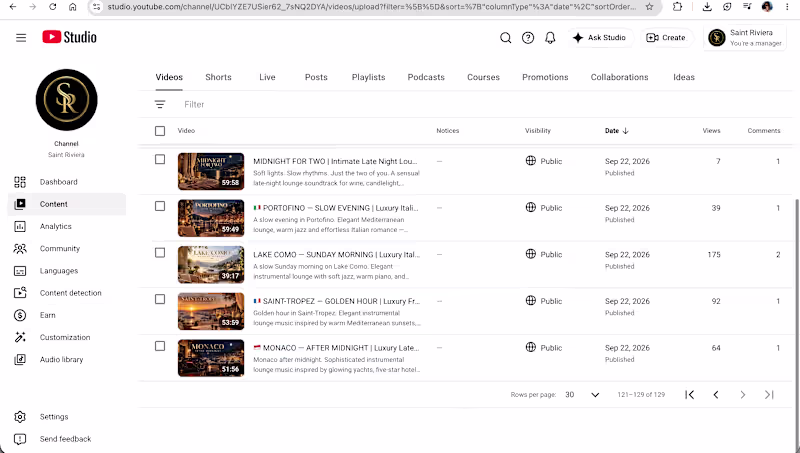Open visibility dropdown for MONACO video
This screenshot has height=453, width=800.
tap(544, 348)
